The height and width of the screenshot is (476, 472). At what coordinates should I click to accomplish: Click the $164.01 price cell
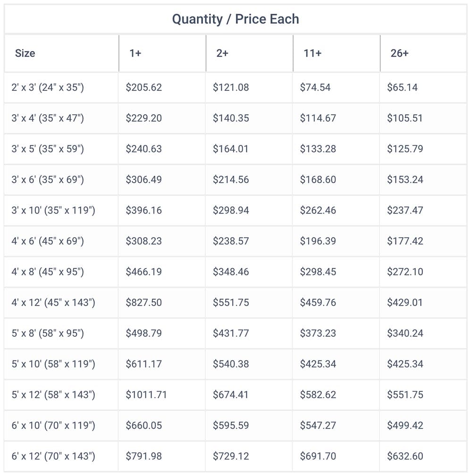click(x=230, y=149)
